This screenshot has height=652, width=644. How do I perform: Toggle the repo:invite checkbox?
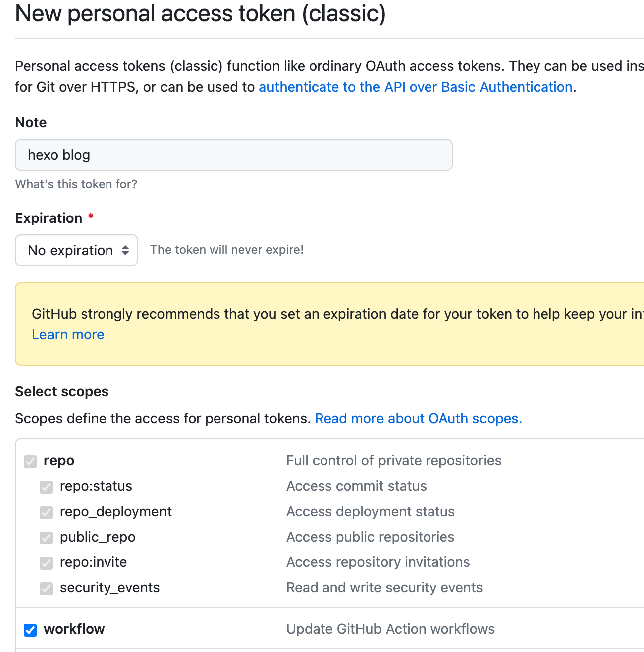click(x=46, y=563)
